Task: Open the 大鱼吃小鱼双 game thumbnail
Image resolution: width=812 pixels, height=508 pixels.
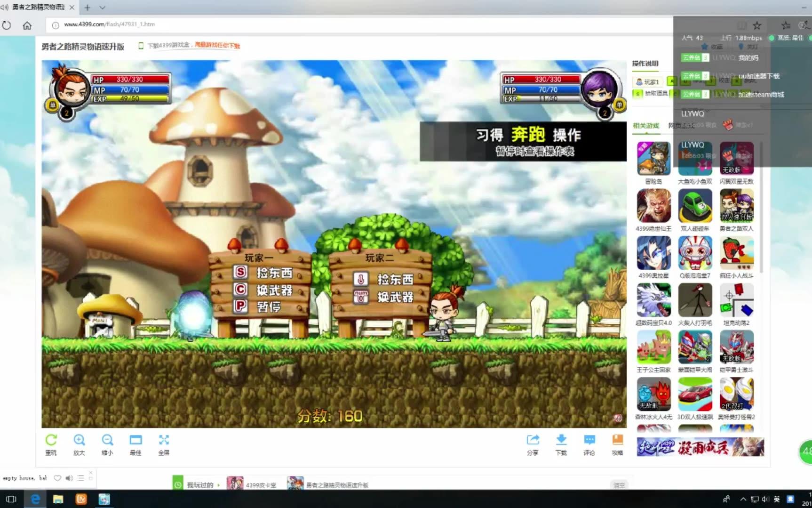Action: [x=695, y=159]
